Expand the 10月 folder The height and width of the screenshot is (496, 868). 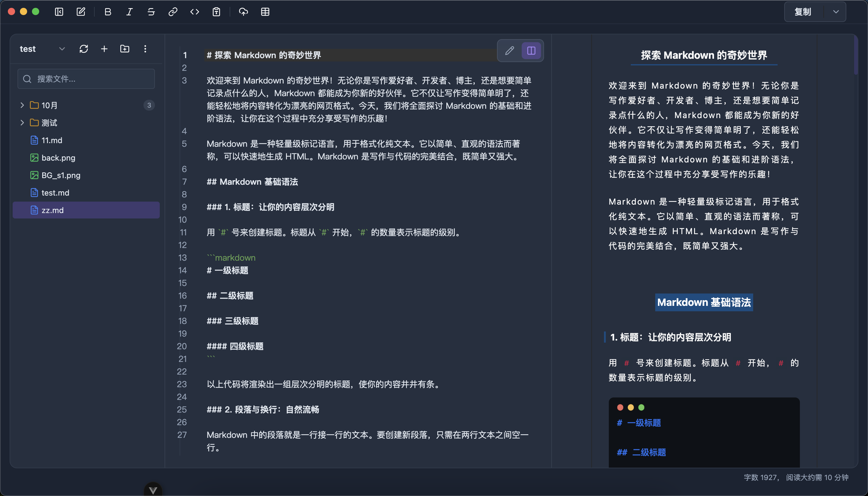22,105
